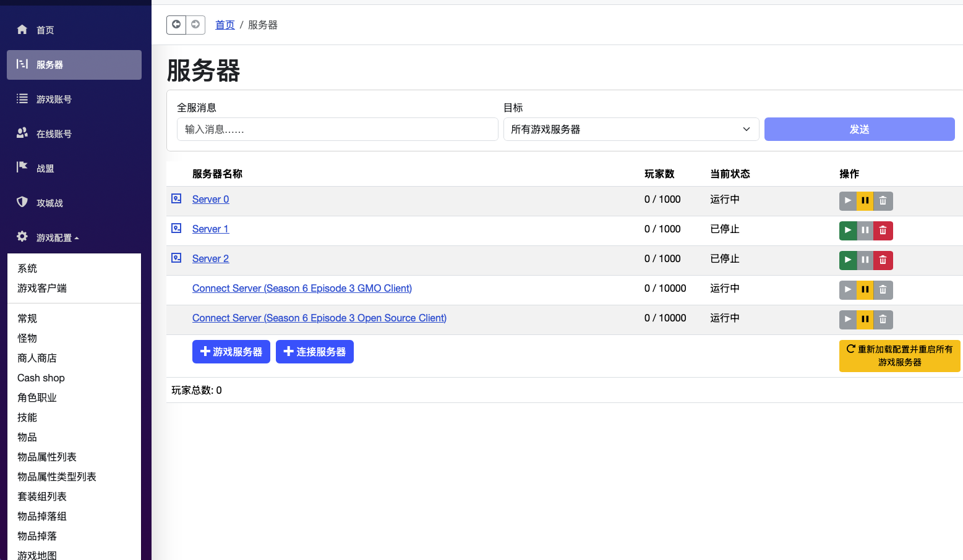Delete Server 2 using the red trash icon
Image resolution: width=963 pixels, height=560 pixels.
883,260
